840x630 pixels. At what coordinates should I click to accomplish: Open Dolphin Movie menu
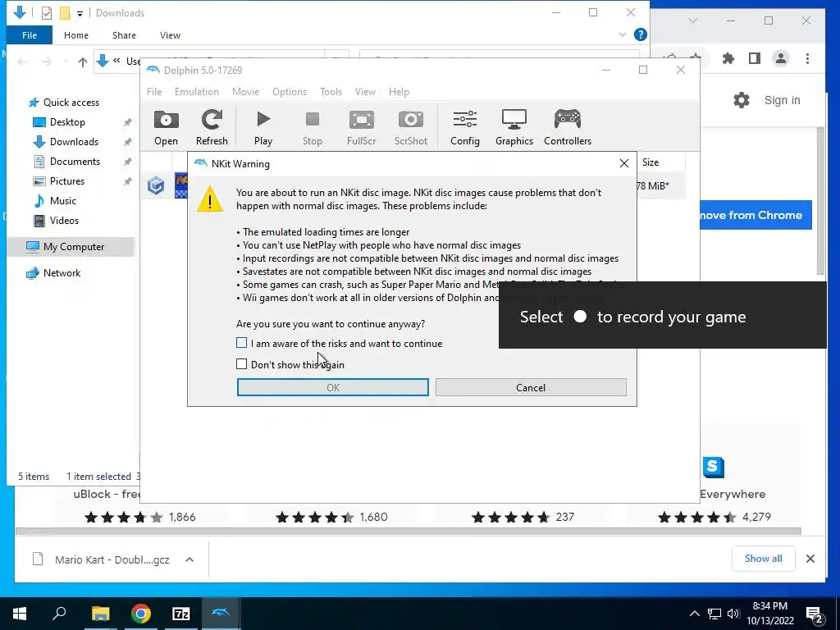tap(246, 92)
